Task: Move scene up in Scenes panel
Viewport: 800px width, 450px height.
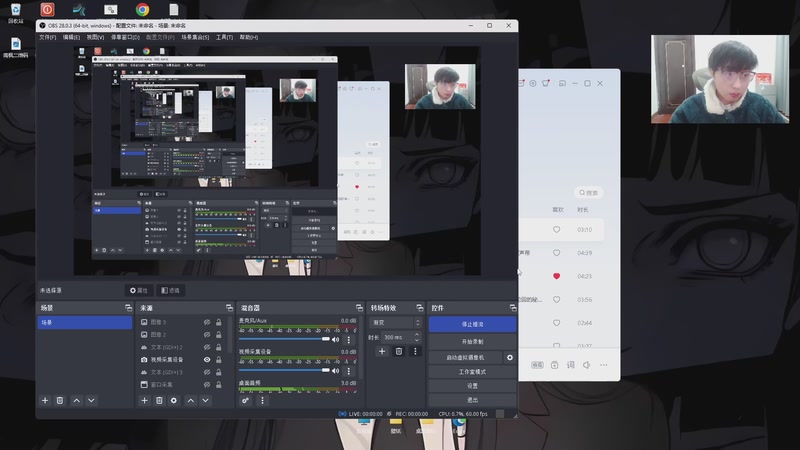Action: pyautogui.click(x=77, y=401)
